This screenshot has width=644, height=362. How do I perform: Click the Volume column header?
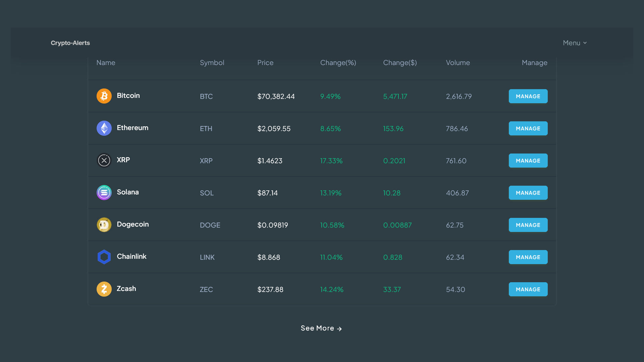pyautogui.click(x=458, y=63)
